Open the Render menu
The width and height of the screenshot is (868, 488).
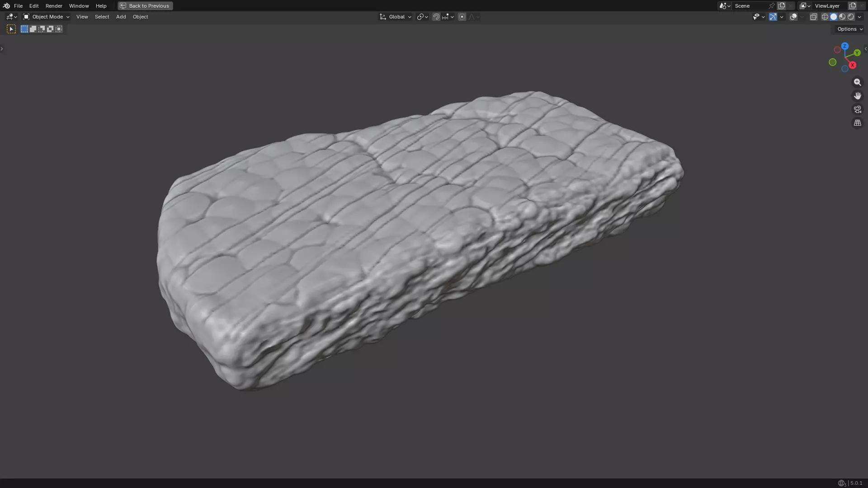[x=54, y=6]
